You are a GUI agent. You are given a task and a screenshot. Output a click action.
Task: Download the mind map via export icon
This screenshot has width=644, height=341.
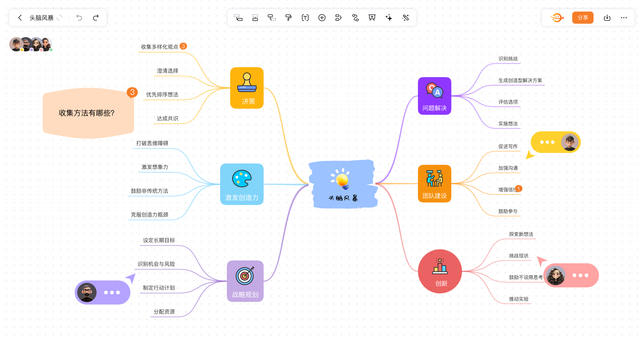(x=607, y=18)
